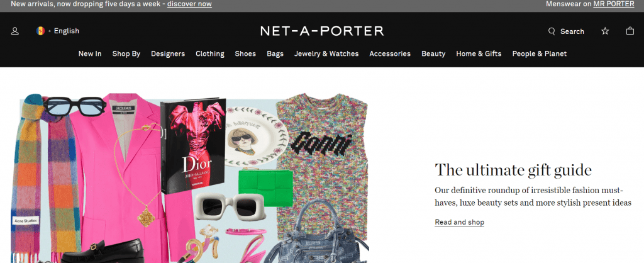This screenshot has width=644, height=263.
Task: Open the wish list star icon
Action: tap(605, 31)
